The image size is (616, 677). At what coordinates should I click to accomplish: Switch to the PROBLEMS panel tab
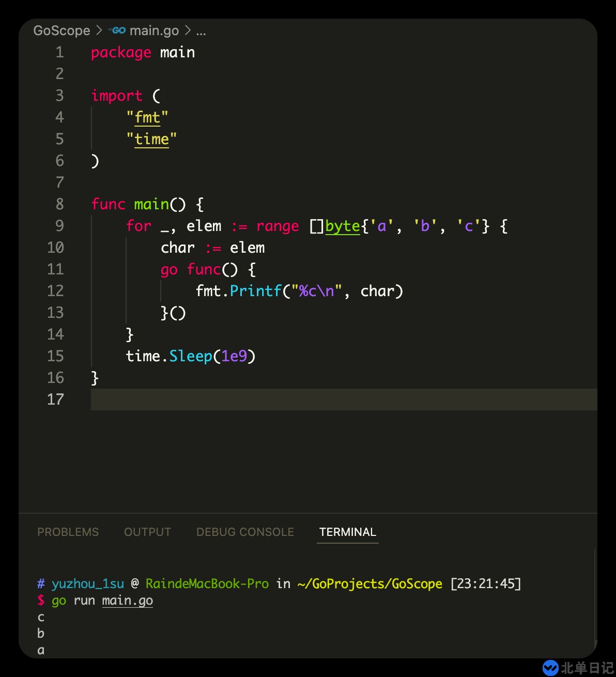pos(68,532)
